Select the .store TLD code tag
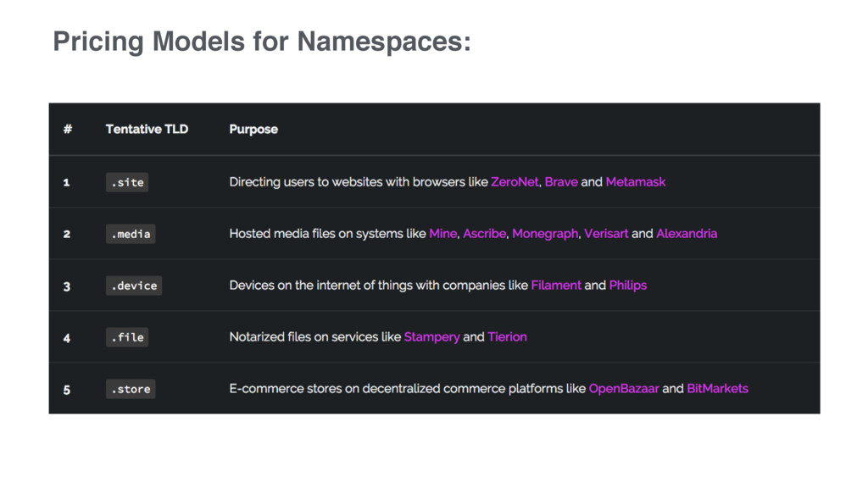The width and height of the screenshot is (868, 488). point(131,389)
